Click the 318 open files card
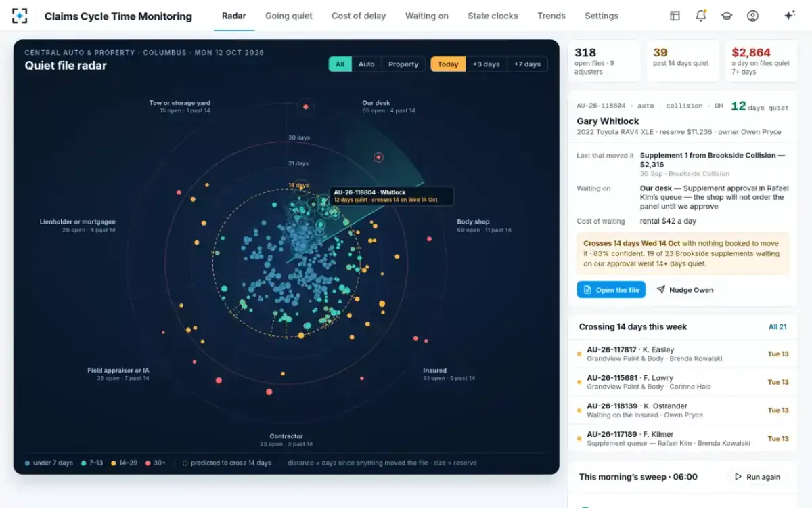Viewport: 812px width, 508px height. coord(604,61)
